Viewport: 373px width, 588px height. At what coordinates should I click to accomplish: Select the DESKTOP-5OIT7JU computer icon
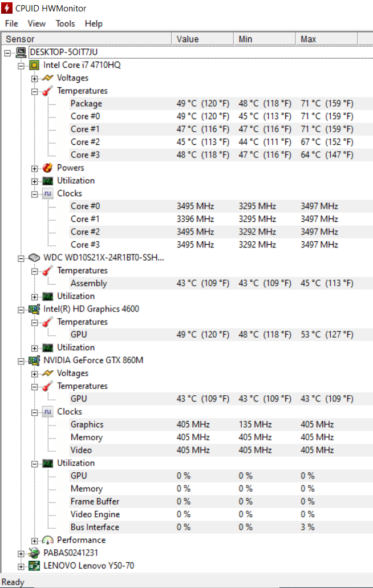(x=21, y=52)
